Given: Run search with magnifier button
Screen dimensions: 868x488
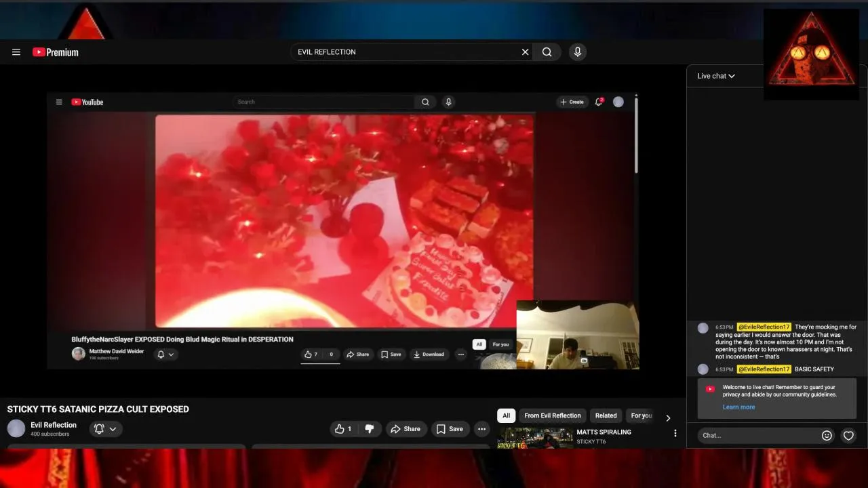Looking at the screenshot, I should click(547, 52).
